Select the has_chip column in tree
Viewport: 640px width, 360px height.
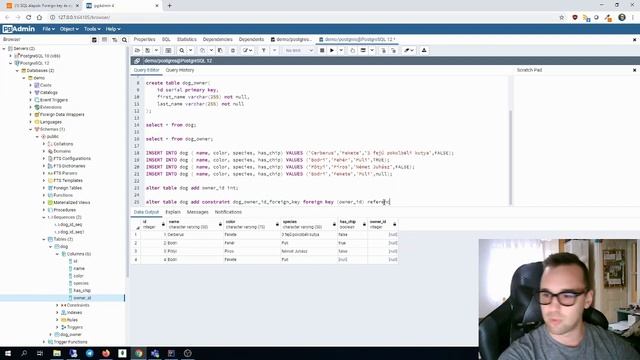82,291
